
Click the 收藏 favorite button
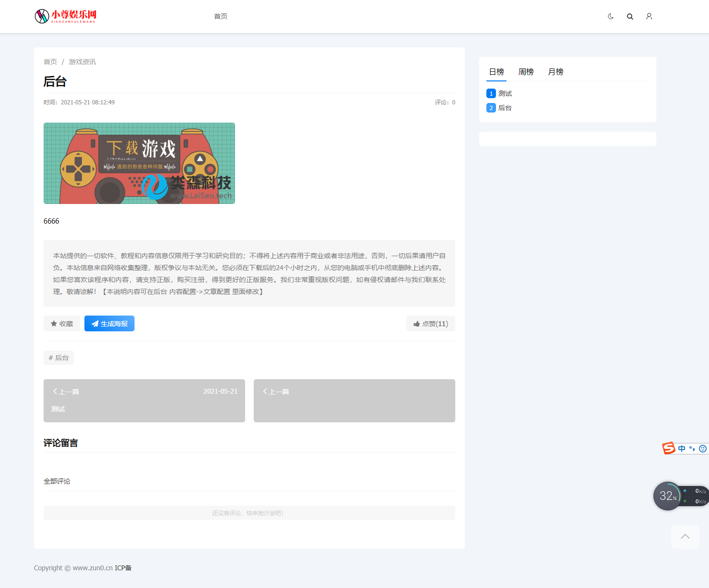[x=62, y=324]
